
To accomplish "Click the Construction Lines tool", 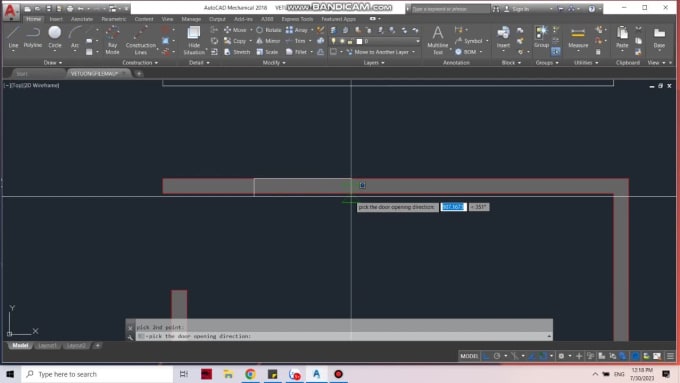I will [x=141, y=40].
